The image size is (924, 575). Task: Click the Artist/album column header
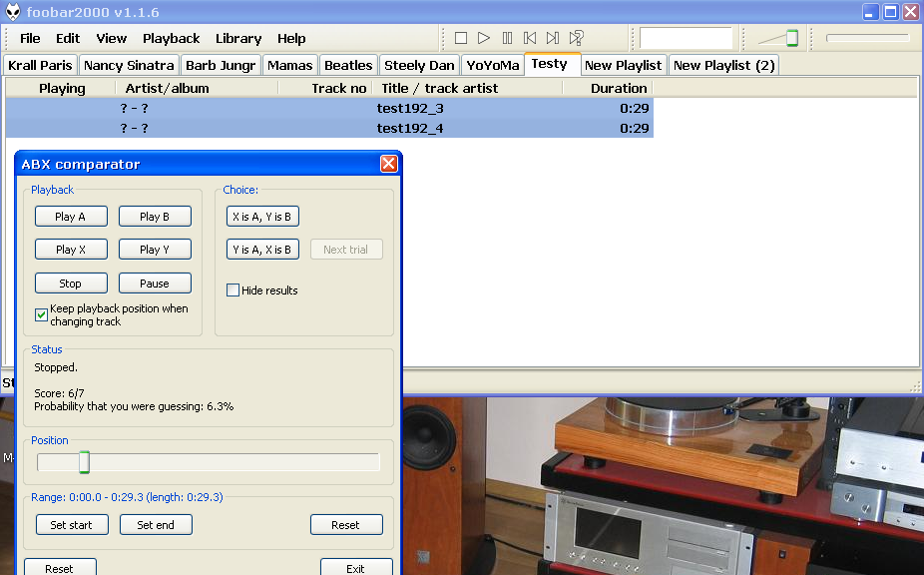click(x=197, y=89)
